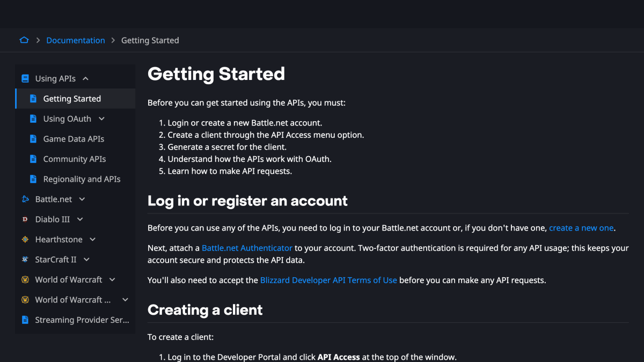Expand the StarCraft II section chevron
Viewport: 644px width, 362px height.
(86, 260)
